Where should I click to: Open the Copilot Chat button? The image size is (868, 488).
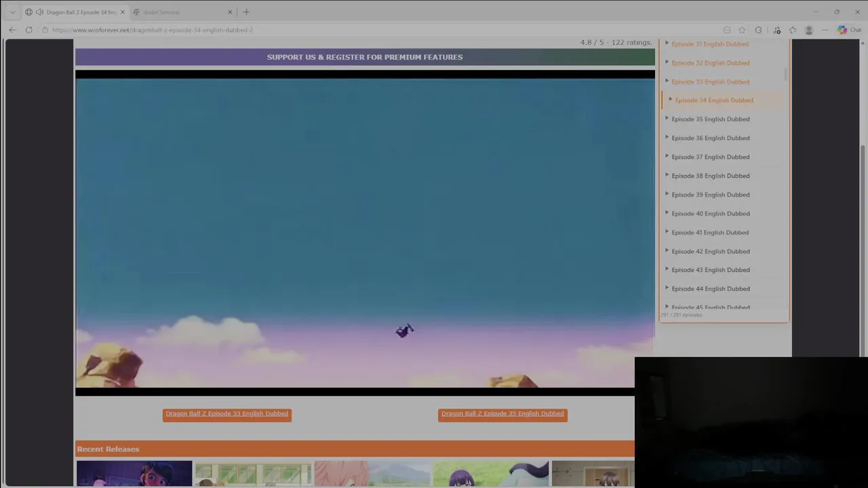pyautogui.click(x=849, y=30)
